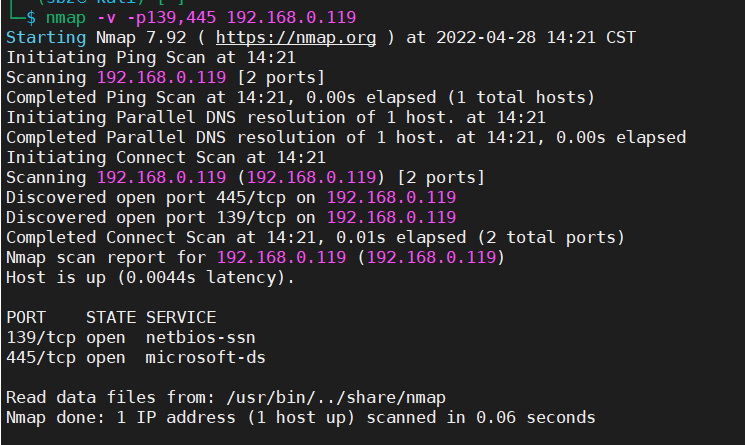Click 'Completed Parallel DNS resolution' line
The height and width of the screenshot is (445, 745).
346,137
